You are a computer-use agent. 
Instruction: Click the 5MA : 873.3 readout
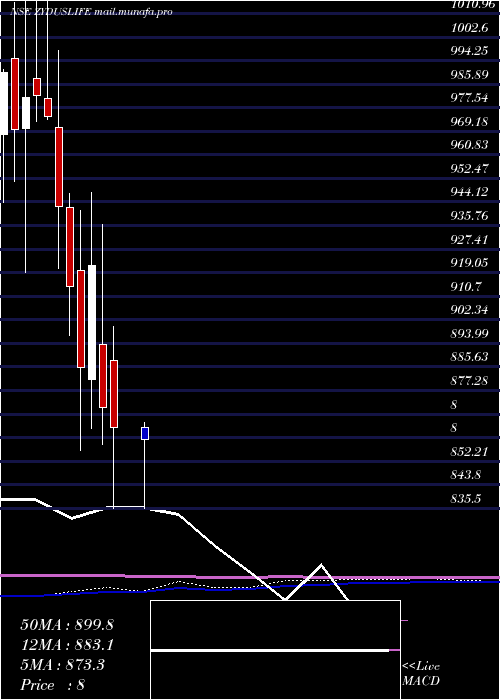tap(62, 665)
